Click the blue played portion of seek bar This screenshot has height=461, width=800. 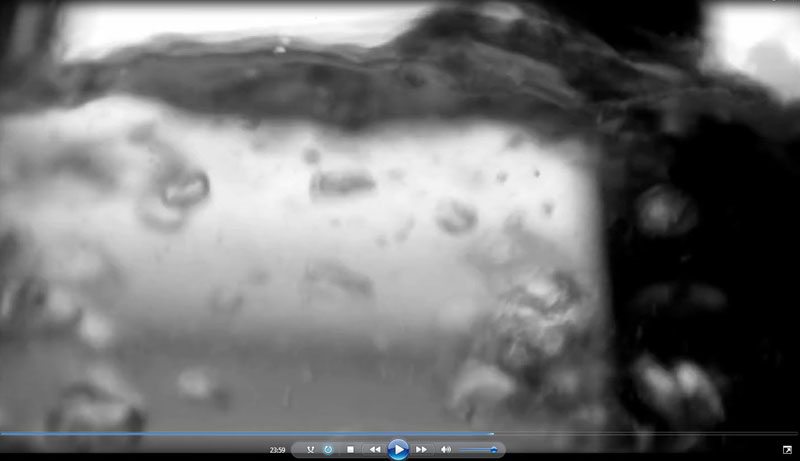point(250,434)
